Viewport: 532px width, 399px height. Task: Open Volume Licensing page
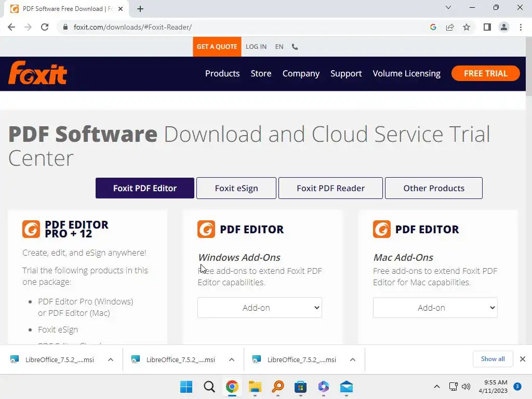tap(406, 74)
